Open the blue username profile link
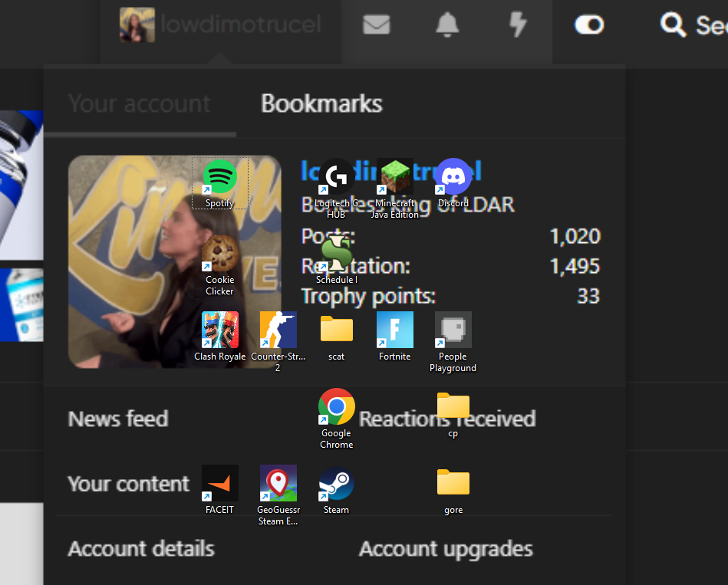Image resolution: width=728 pixels, height=585 pixels. point(391,171)
